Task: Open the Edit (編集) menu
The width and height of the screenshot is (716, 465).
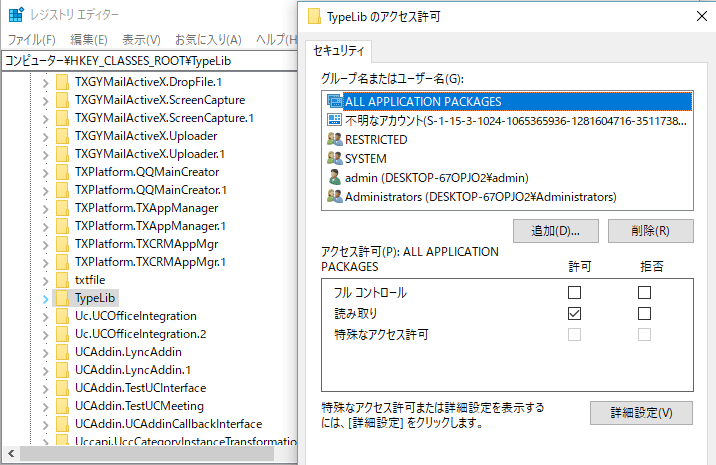Action: click(x=89, y=40)
